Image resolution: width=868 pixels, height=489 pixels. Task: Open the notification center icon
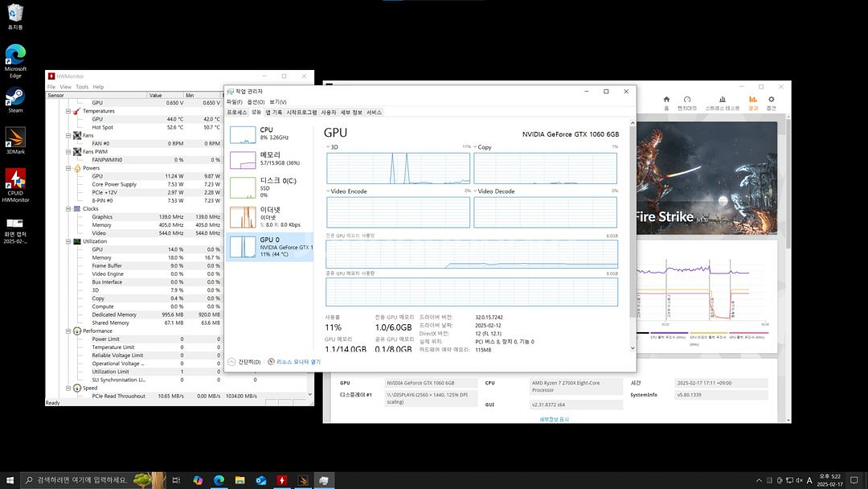(854, 480)
